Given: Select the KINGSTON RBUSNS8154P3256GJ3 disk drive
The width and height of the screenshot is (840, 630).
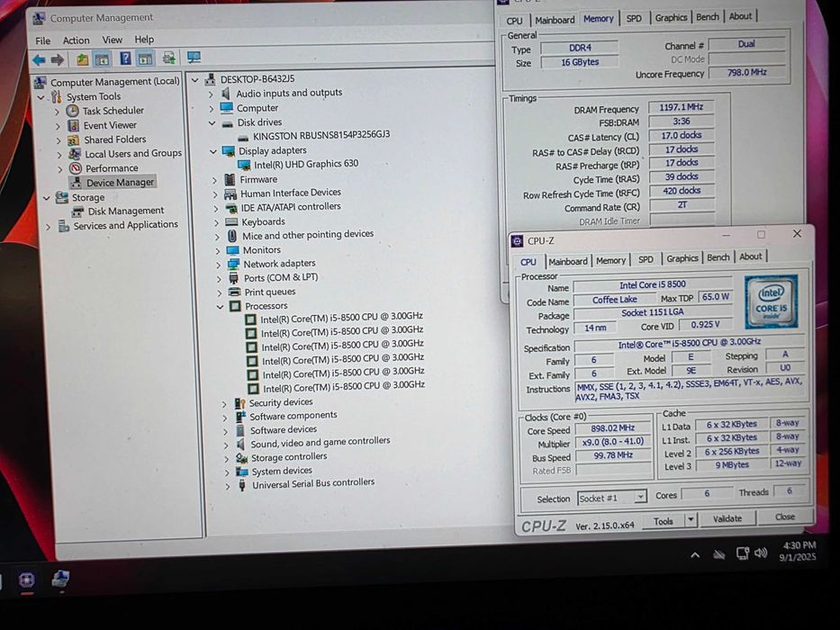Looking at the screenshot, I should (x=321, y=134).
